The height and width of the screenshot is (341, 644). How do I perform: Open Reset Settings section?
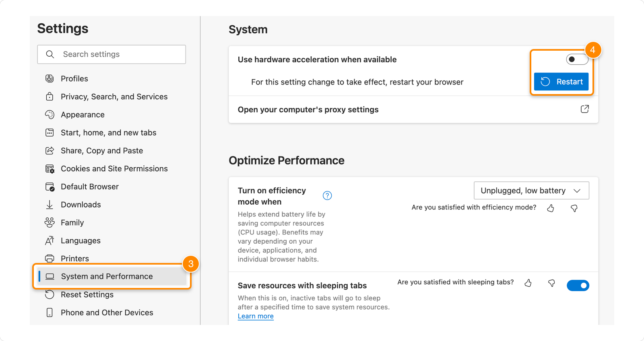(x=87, y=295)
